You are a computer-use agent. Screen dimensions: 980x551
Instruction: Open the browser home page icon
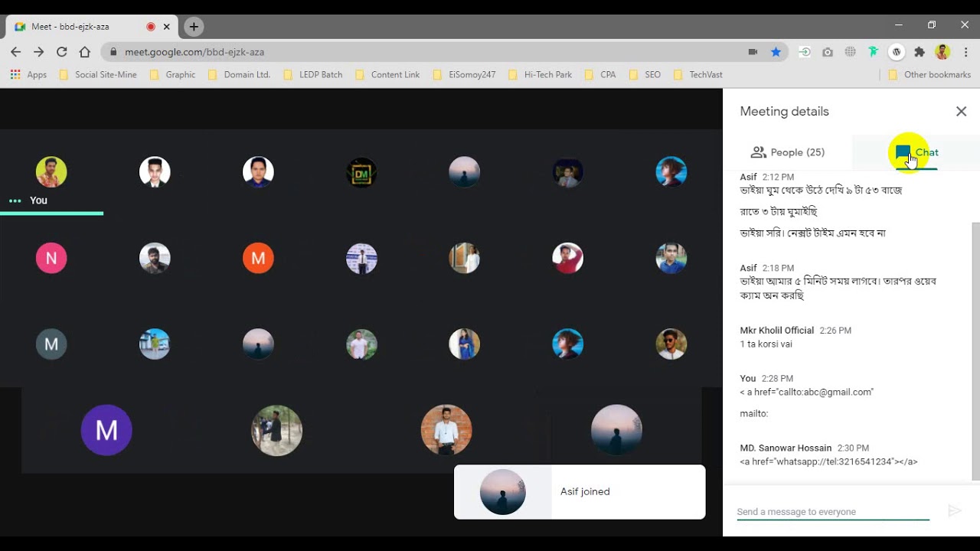(85, 52)
